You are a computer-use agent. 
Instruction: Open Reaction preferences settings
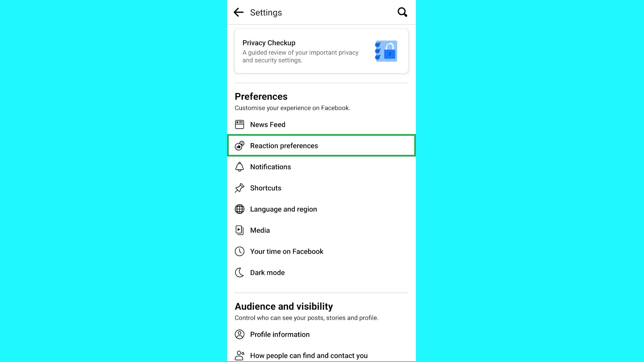(x=322, y=145)
